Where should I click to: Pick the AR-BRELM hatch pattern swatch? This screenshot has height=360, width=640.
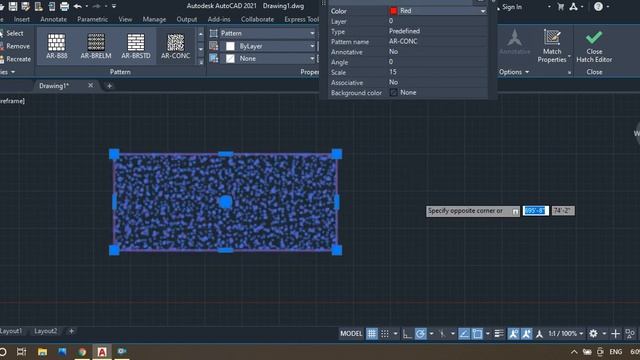tap(96, 46)
